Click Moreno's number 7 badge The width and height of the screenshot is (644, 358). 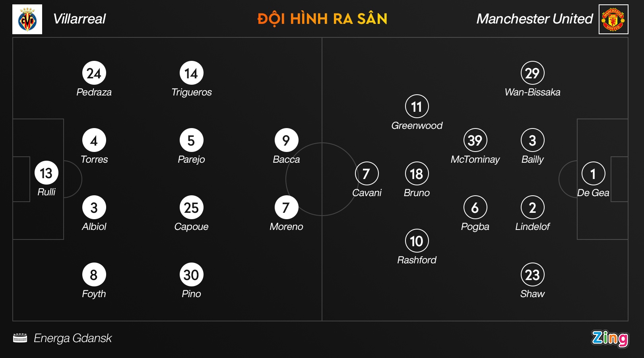tap(286, 207)
